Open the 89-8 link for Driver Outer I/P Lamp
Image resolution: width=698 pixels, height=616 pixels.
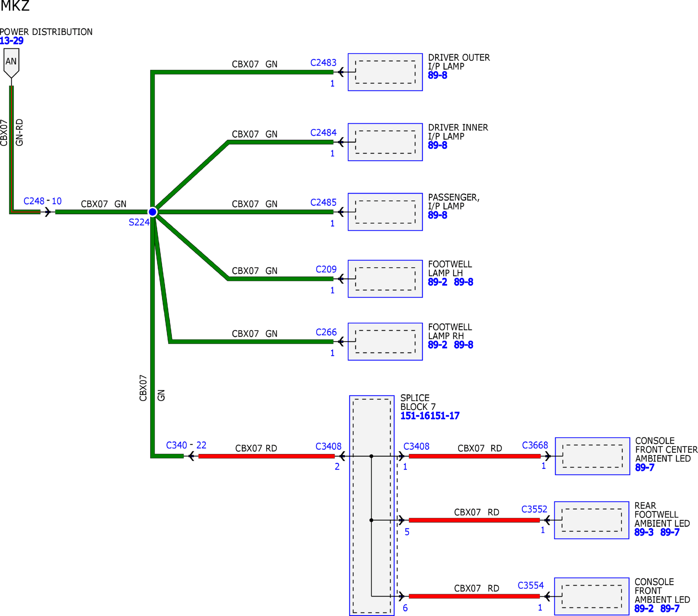coord(437,75)
